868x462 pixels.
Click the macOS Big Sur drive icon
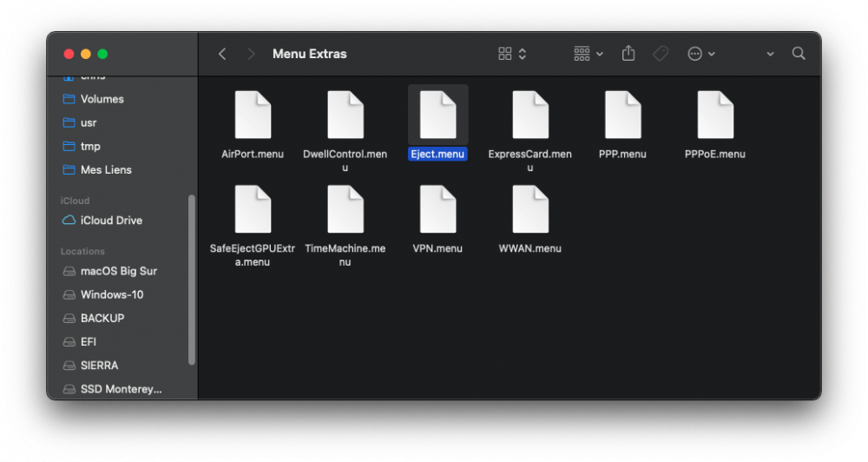(x=69, y=272)
